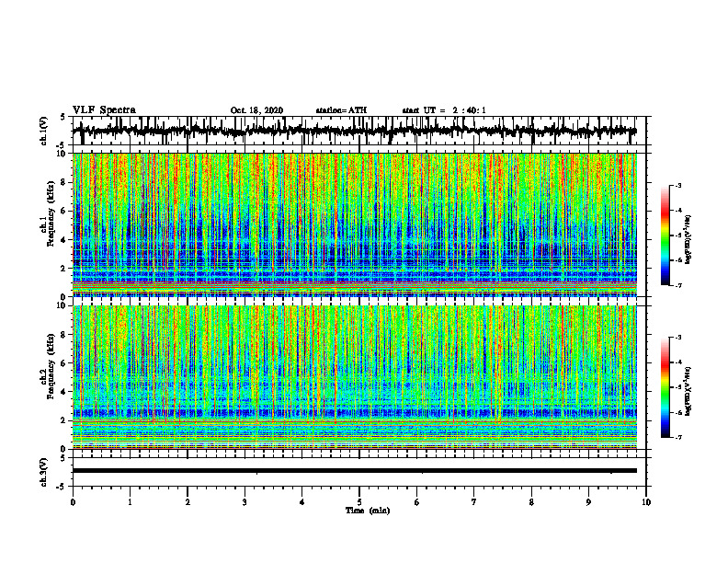Viewport: 728px width, 563px height.
Task: Click the '7' tick on the time axis
Action: click(x=474, y=502)
